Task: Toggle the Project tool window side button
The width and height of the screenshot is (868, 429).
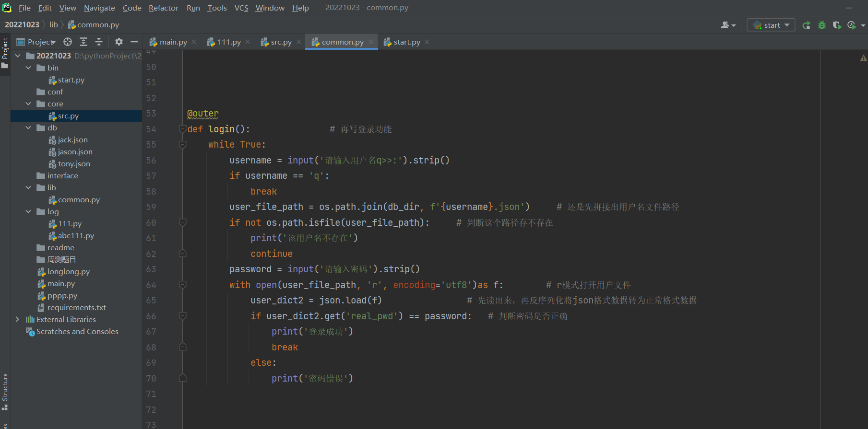Action: (x=5, y=53)
